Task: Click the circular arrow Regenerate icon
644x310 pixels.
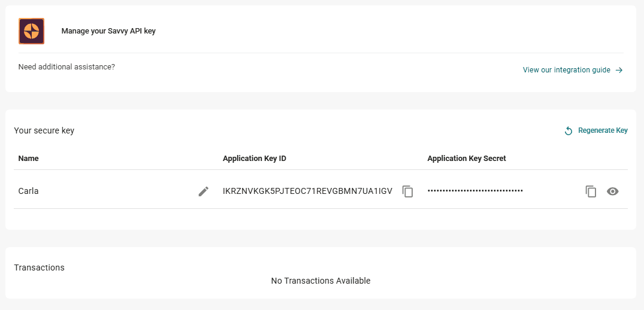Action: [569, 131]
